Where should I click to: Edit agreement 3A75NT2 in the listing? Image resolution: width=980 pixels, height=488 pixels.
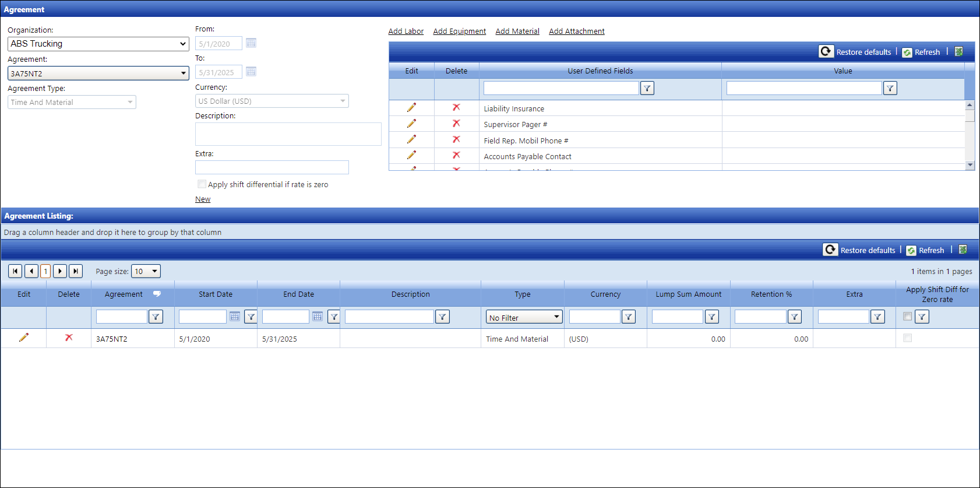tap(24, 338)
